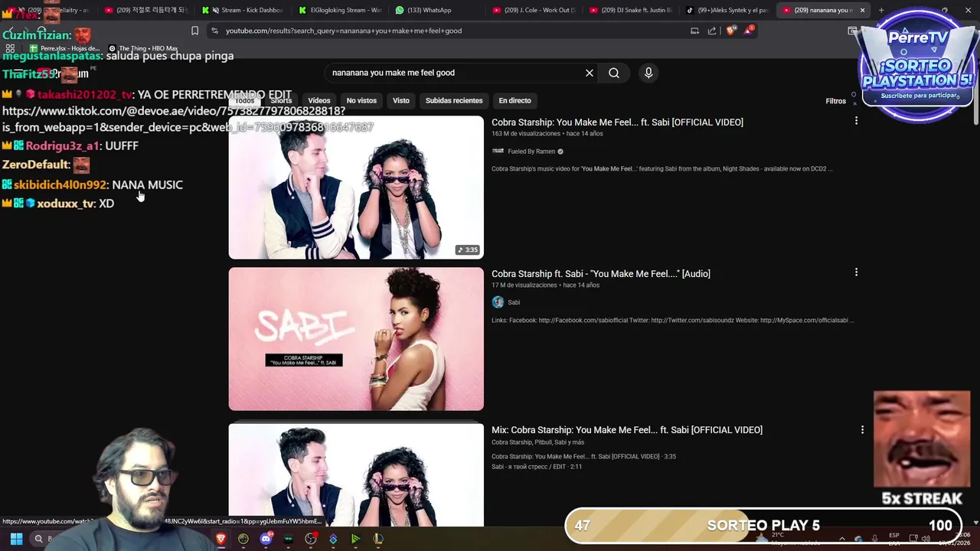The image size is (980, 551).
Task: Activate voice search microphone icon
Action: (648, 73)
